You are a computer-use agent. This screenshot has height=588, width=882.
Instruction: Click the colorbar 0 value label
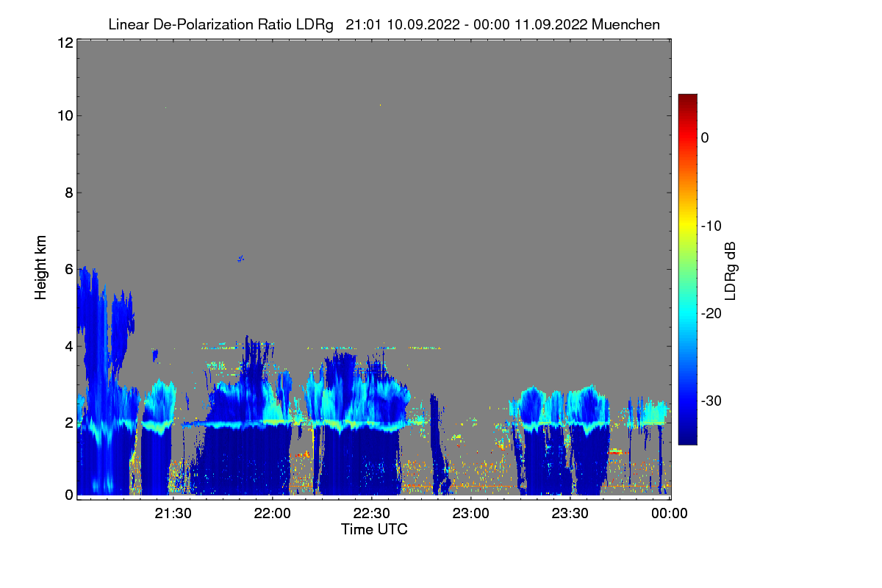click(705, 137)
